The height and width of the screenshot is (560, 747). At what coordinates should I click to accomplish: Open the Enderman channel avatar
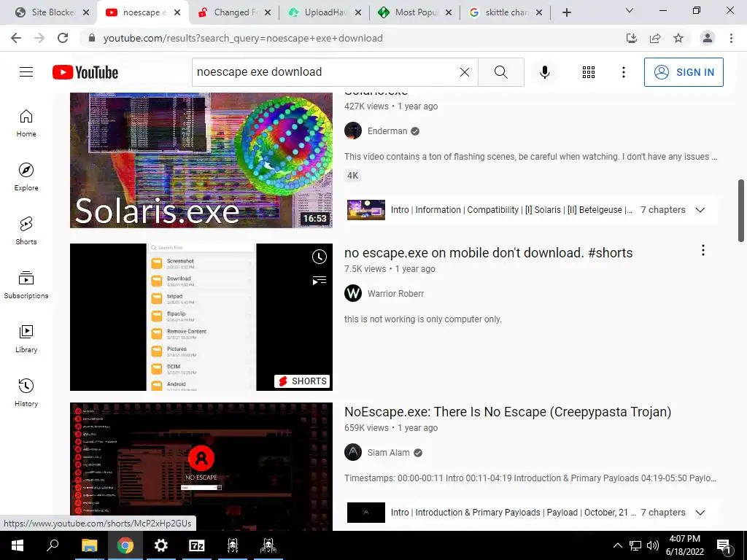[353, 131]
